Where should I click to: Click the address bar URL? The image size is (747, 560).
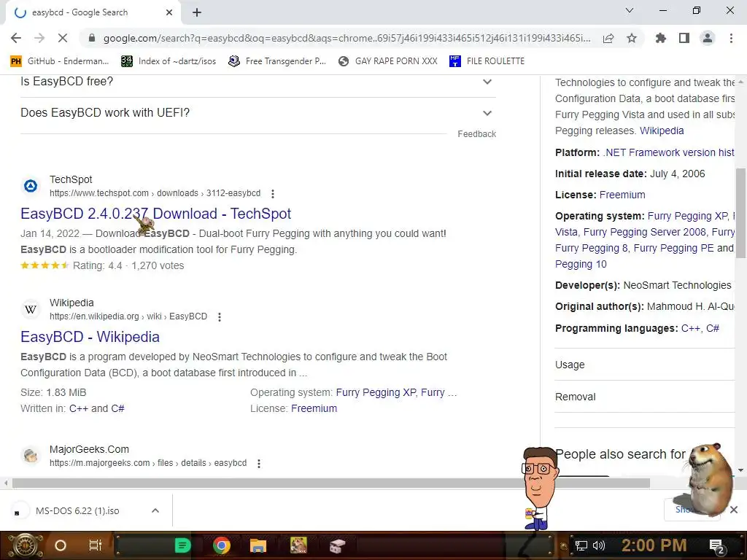click(x=347, y=38)
